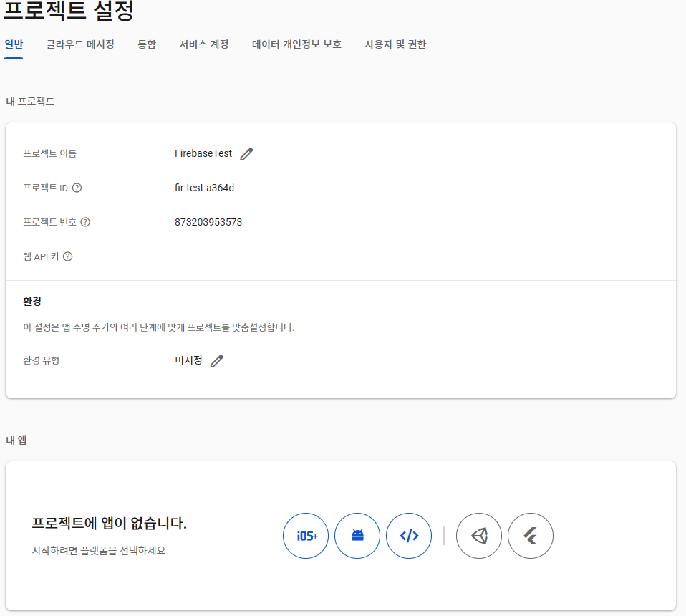Switch to the 클라우드 메시징 tab
686x616 pixels.
tap(80, 44)
